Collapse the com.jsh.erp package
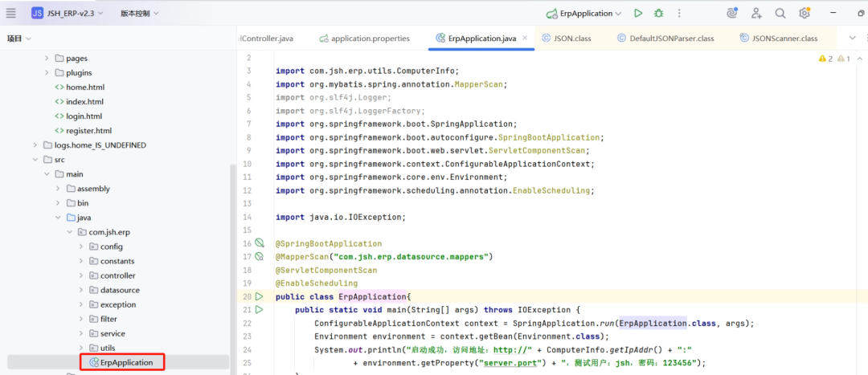 click(70, 232)
